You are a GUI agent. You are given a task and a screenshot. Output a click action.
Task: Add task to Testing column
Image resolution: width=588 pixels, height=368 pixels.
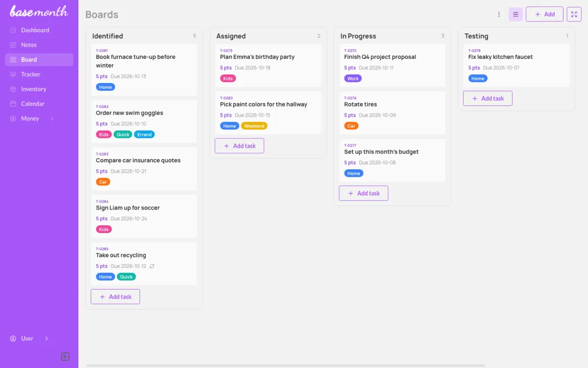(488, 98)
